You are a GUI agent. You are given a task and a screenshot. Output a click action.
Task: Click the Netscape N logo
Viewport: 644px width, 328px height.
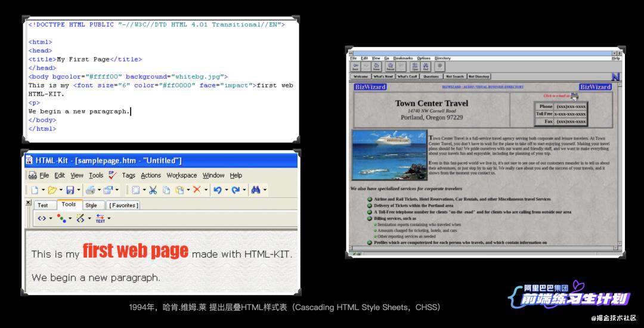(x=615, y=76)
